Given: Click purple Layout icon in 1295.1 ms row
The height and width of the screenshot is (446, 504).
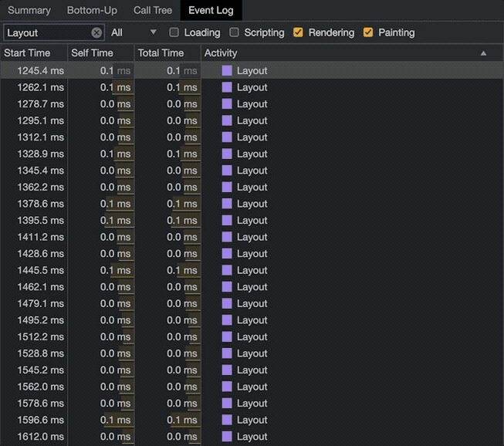Looking at the screenshot, I should [x=227, y=120].
